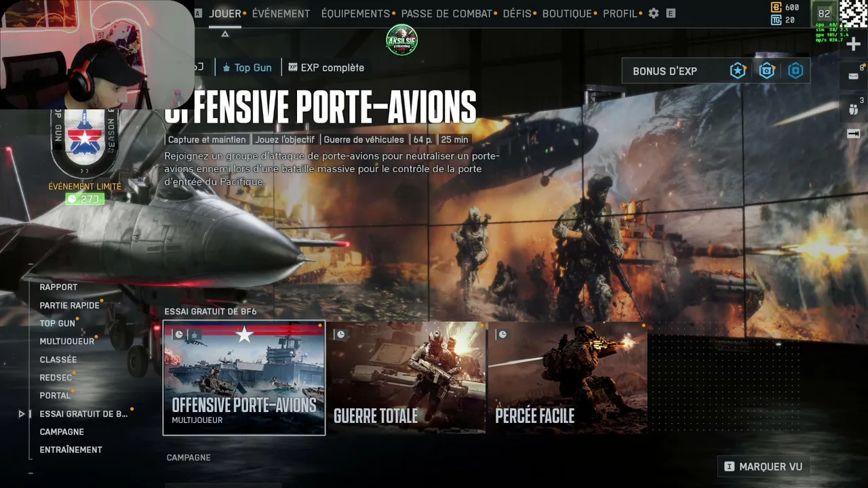Open Essai Gratuit de B… menu entry
The image size is (868, 488).
(83, 414)
